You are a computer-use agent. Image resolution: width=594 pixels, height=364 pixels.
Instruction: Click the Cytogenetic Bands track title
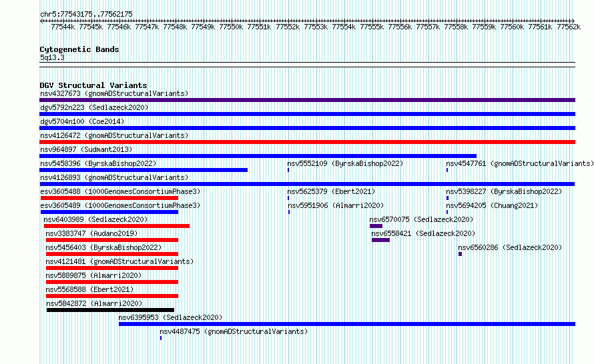[79, 49]
